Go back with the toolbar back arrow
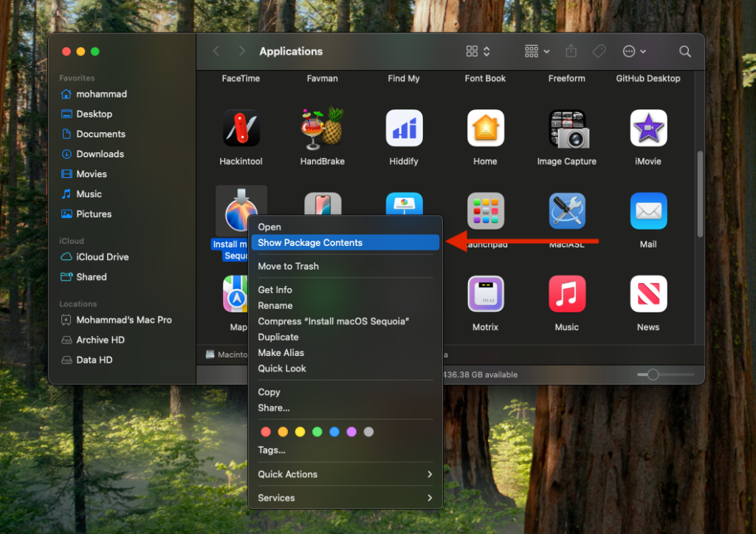 click(x=216, y=52)
